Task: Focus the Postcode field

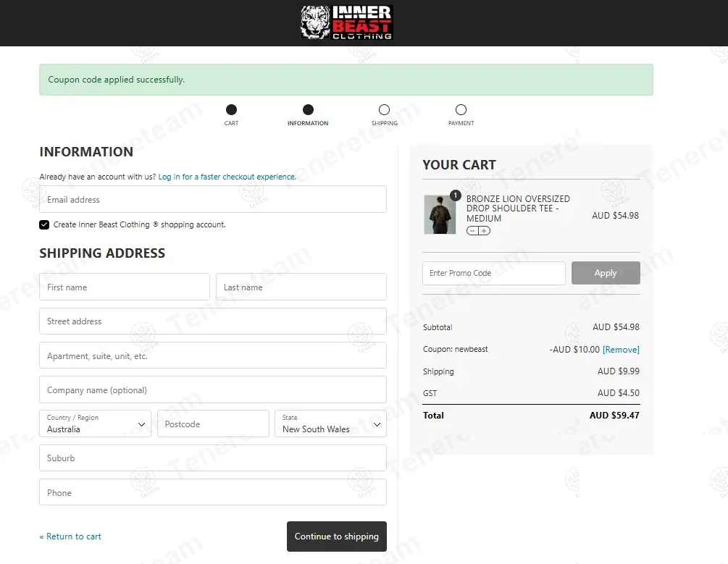Action: [x=213, y=424]
